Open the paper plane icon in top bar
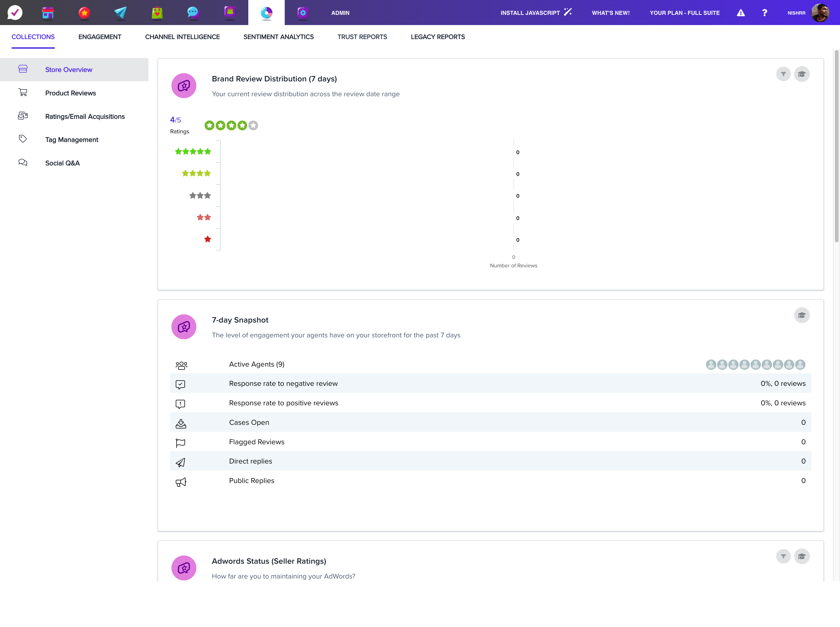The width and height of the screenshot is (840, 627). 120,13
